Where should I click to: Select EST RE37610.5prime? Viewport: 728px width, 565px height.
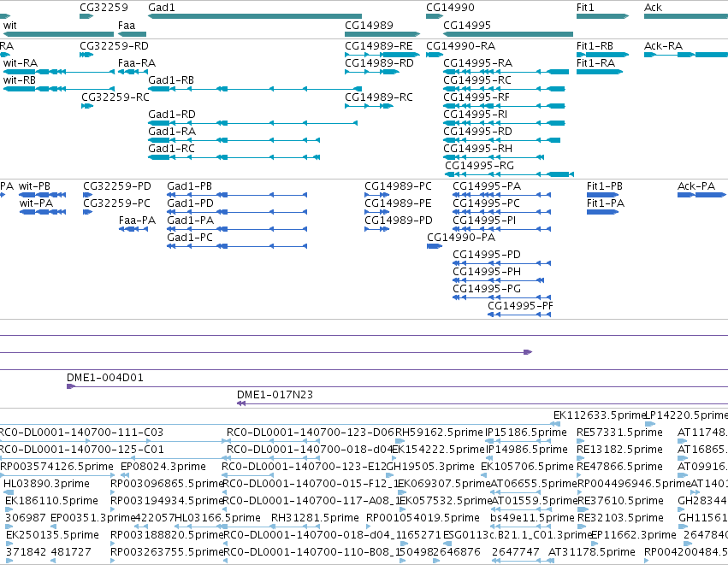tap(620, 501)
